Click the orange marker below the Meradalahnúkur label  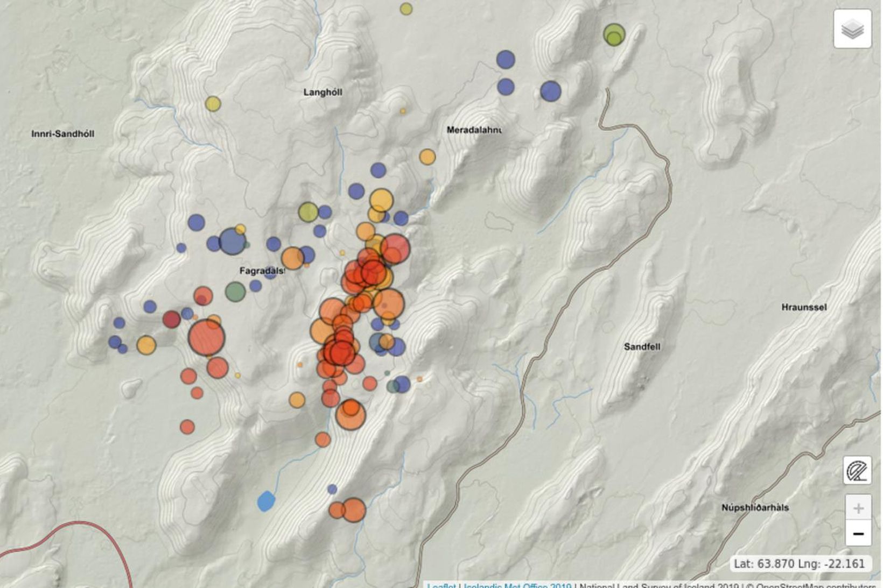click(x=428, y=157)
